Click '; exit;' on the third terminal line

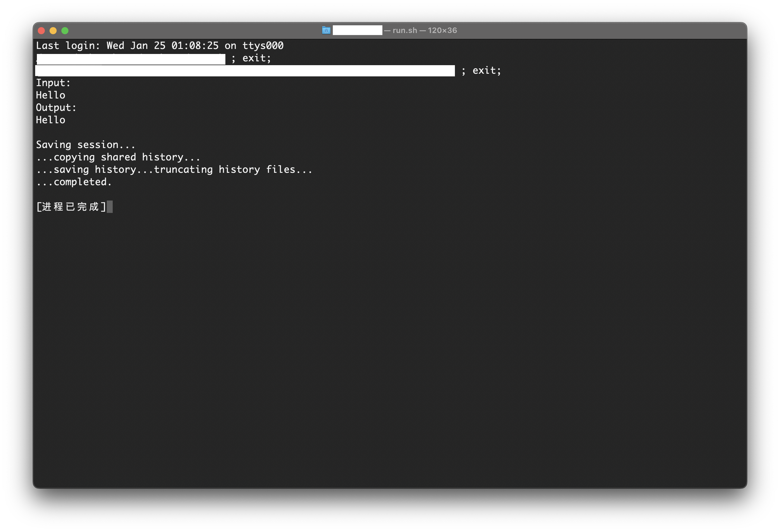pos(481,70)
